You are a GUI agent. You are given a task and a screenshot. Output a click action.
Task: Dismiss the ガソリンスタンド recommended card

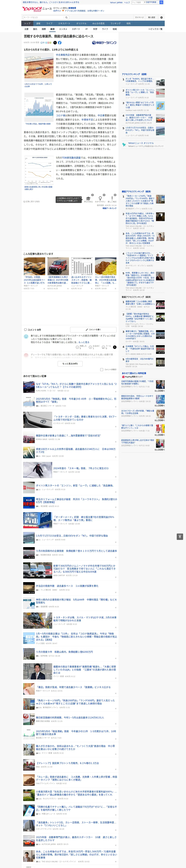point(92,288)
